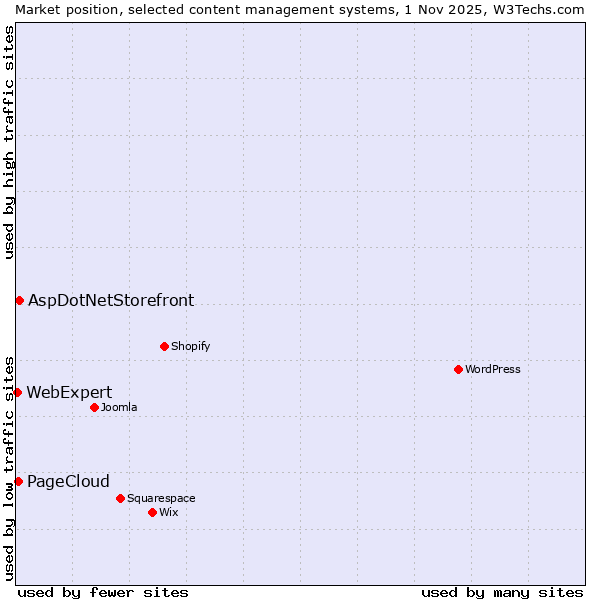Click the Shopify text label
Image resolution: width=600 pixels, height=600 pixels.
190,346
